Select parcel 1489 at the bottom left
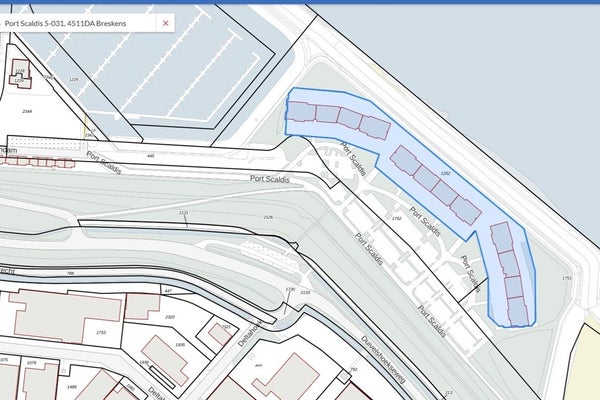 click(x=71, y=386)
